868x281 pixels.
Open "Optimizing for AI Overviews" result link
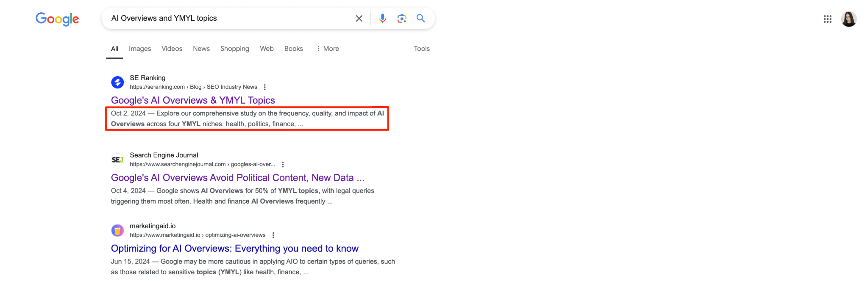click(235, 248)
